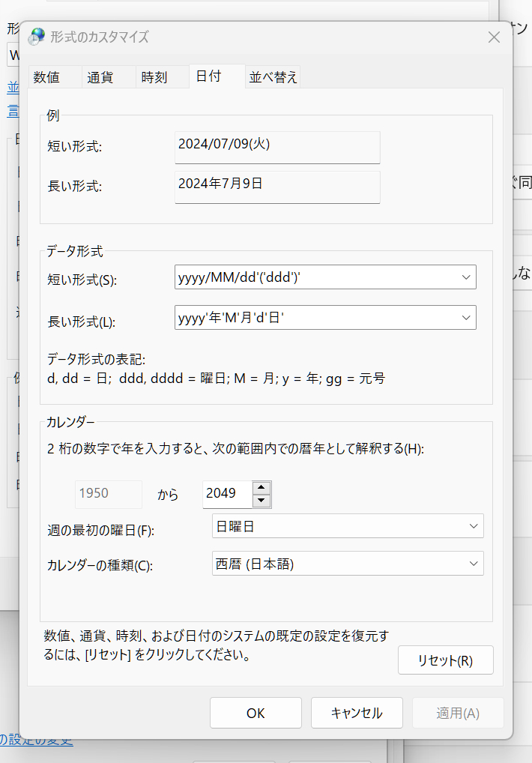
Task: Close the 形式のカスタマイズ dialog
Action: [494, 37]
